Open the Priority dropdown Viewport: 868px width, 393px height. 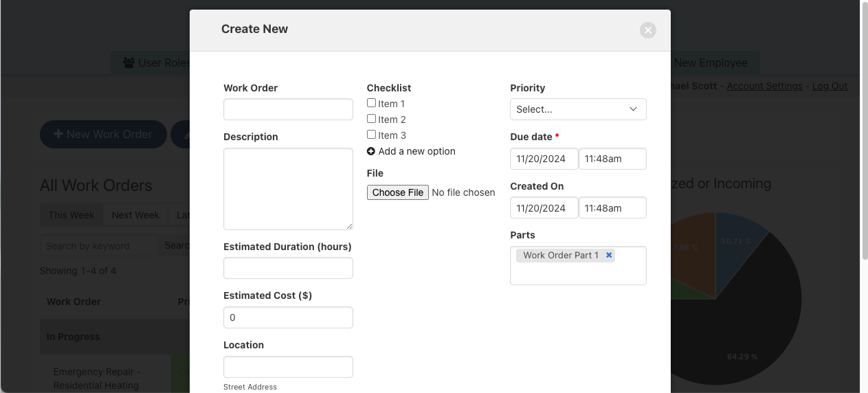pos(577,109)
